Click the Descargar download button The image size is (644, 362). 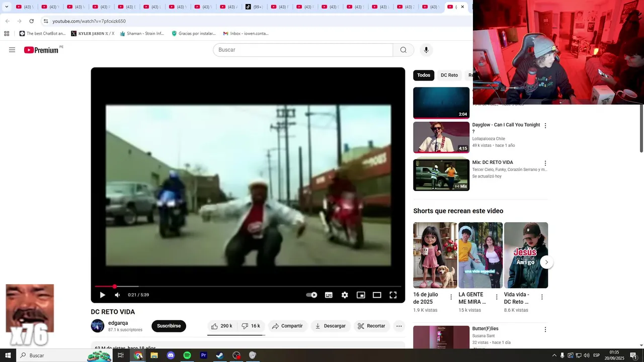pos(331,326)
